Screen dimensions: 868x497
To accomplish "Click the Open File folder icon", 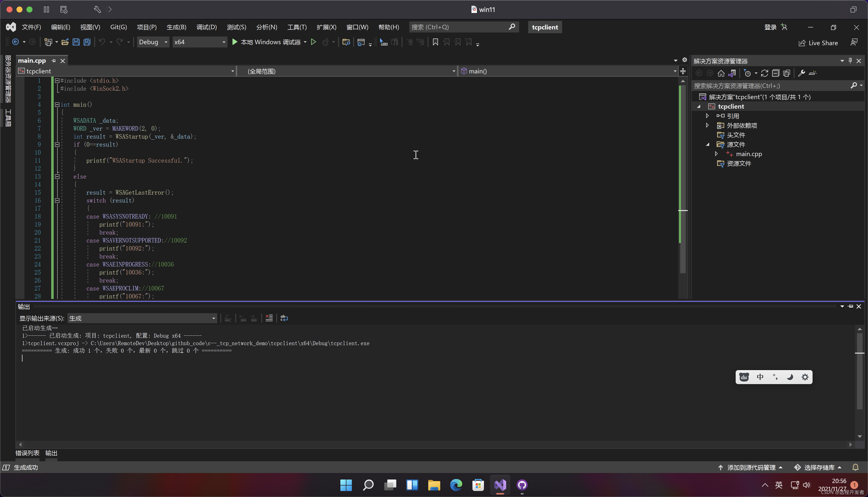I will (x=65, y=42).
